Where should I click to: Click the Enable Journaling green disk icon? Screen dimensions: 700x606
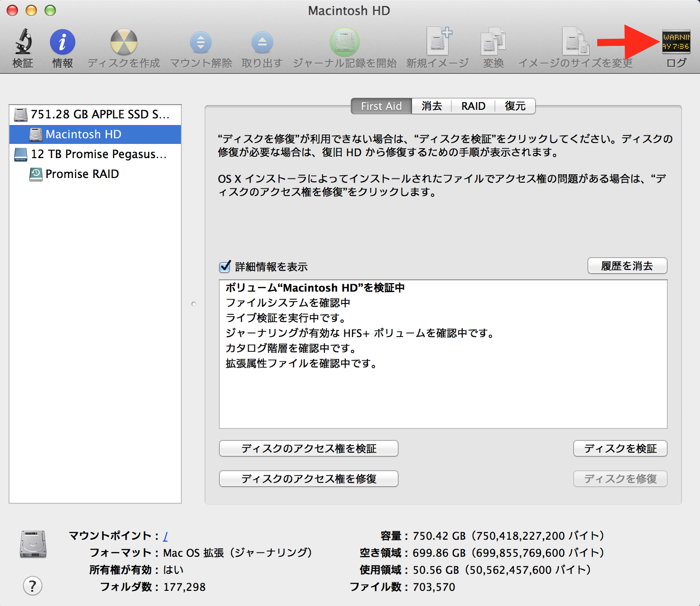(x=344, y=42)
